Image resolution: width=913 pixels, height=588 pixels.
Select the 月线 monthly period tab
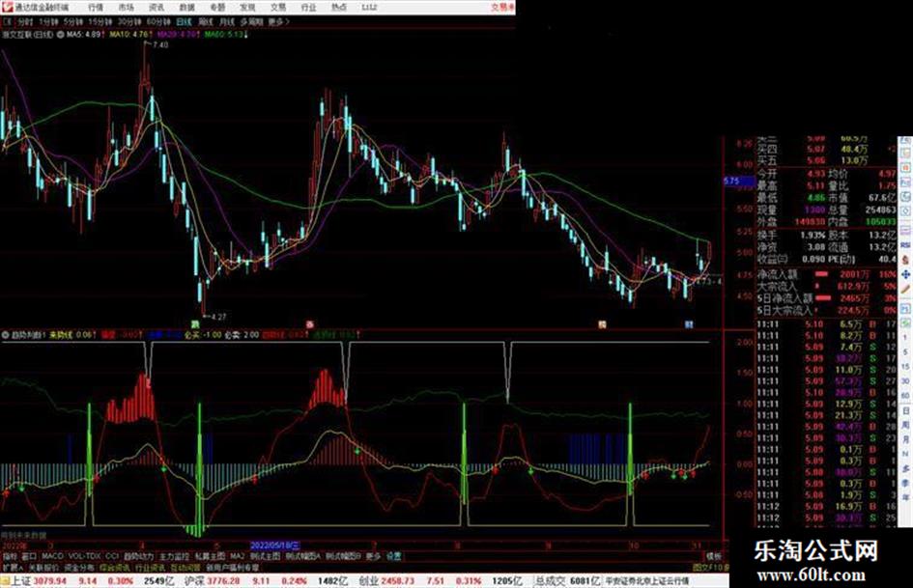tap(226, 22)
